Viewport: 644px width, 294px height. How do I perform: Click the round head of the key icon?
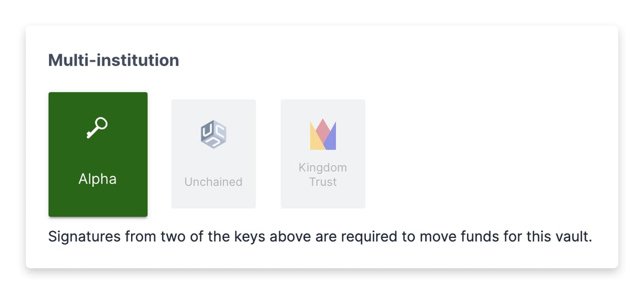101,124
